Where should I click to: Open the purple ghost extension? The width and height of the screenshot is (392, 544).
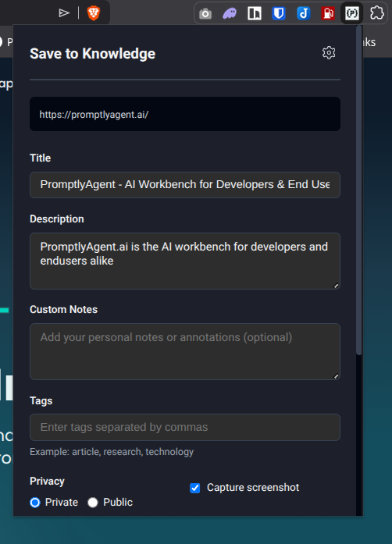click(x=230, y=13)
